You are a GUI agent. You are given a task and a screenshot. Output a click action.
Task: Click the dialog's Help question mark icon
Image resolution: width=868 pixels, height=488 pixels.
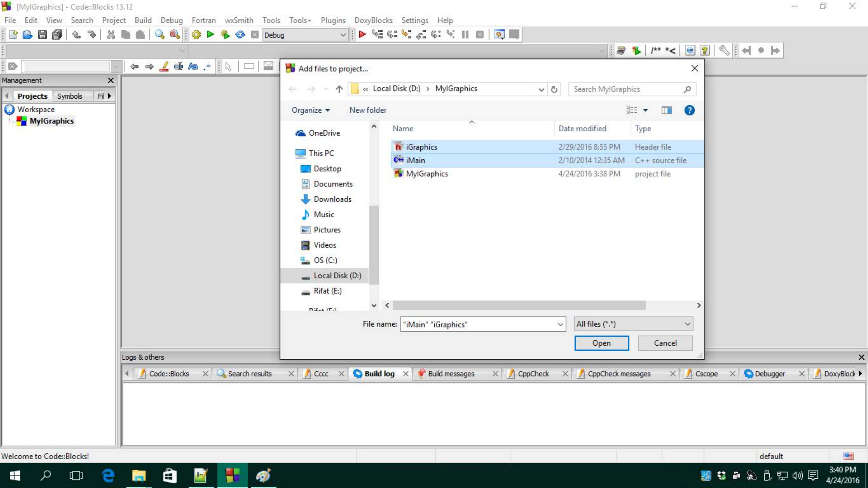689,110
